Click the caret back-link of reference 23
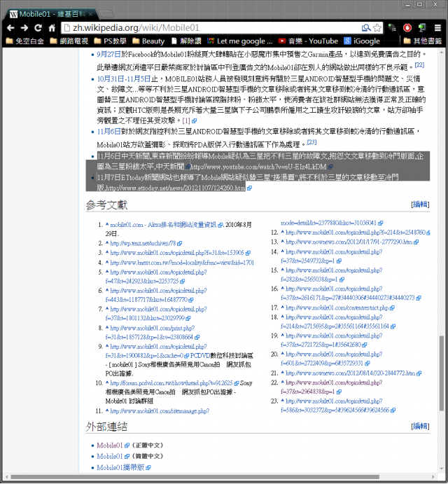This screenshot has height=484, width=448. (x=282, y=401)
